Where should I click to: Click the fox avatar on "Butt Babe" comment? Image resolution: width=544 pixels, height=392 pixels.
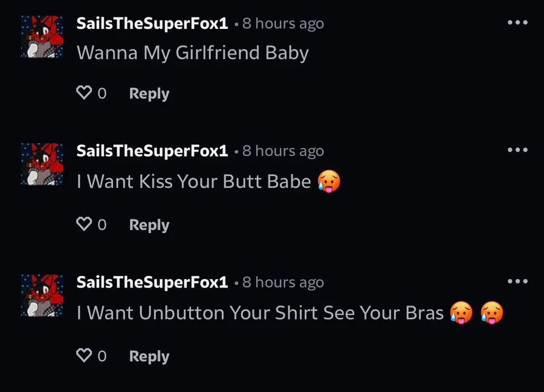coord(42,164)
